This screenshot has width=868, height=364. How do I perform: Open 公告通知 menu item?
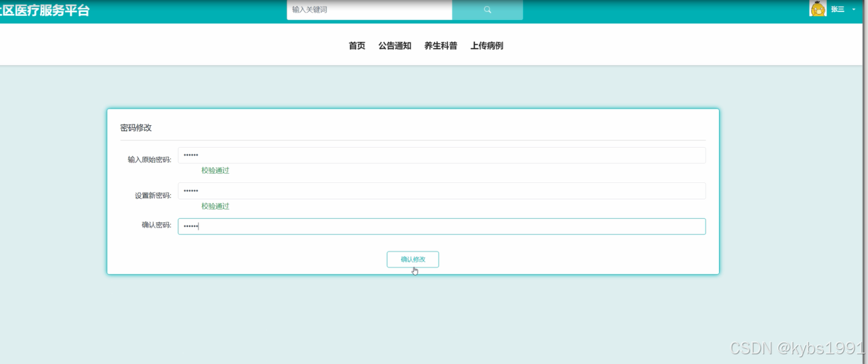click(395, 46)
